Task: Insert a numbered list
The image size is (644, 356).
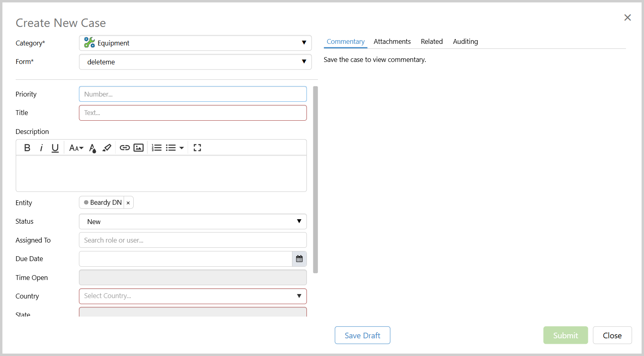Action: point(157,148)
